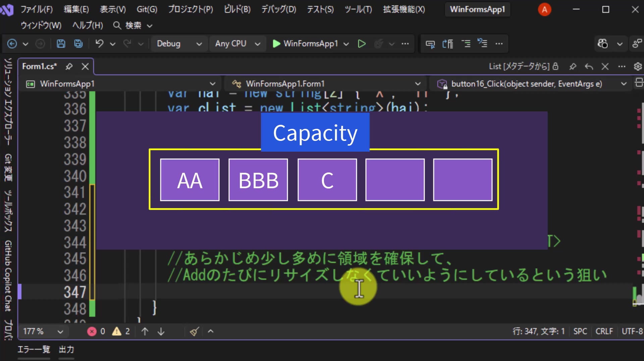Click the SPC indentation indicator
The height and width of the screenshot is (361, 644).
[580, 331]
